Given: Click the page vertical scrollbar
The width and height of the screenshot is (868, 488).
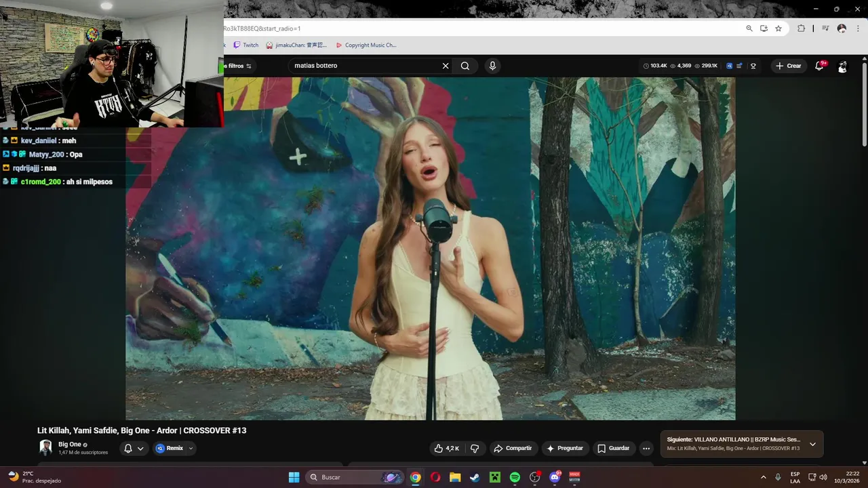Looking at the screenshot, I should [x=864, y=104].
